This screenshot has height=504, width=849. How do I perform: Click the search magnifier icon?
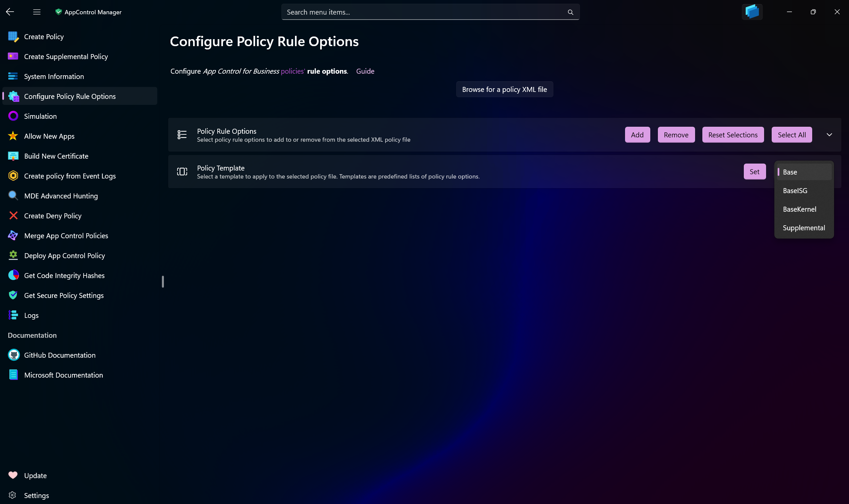click(570, 12)
